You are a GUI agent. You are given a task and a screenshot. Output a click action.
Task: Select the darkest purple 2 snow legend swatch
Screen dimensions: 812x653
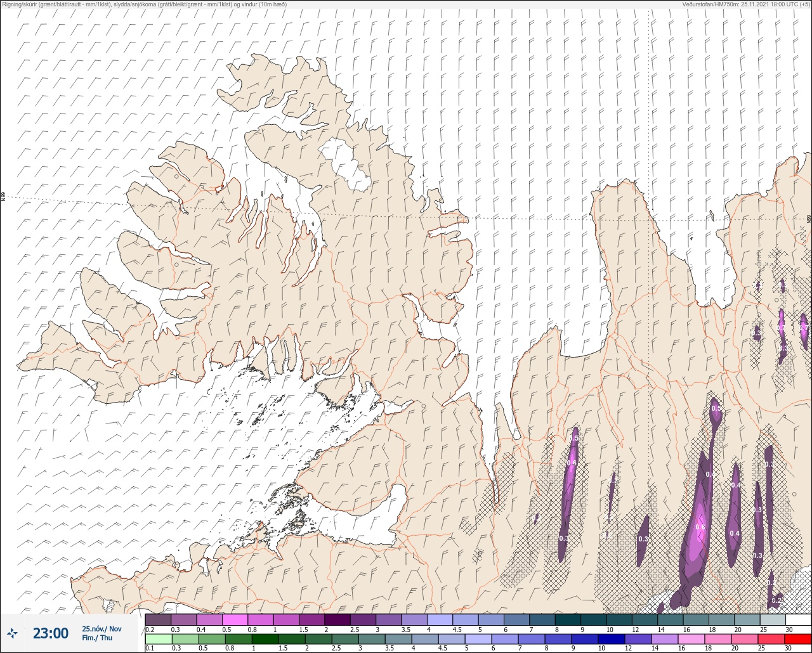[337, 619]
